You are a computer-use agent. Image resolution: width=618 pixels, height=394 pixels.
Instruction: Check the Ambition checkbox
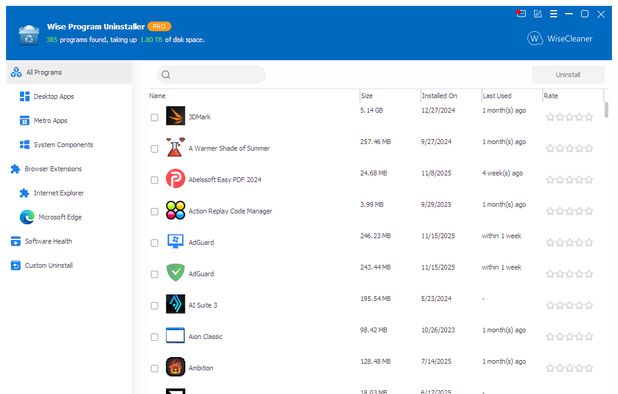click(x=154, y=368)
